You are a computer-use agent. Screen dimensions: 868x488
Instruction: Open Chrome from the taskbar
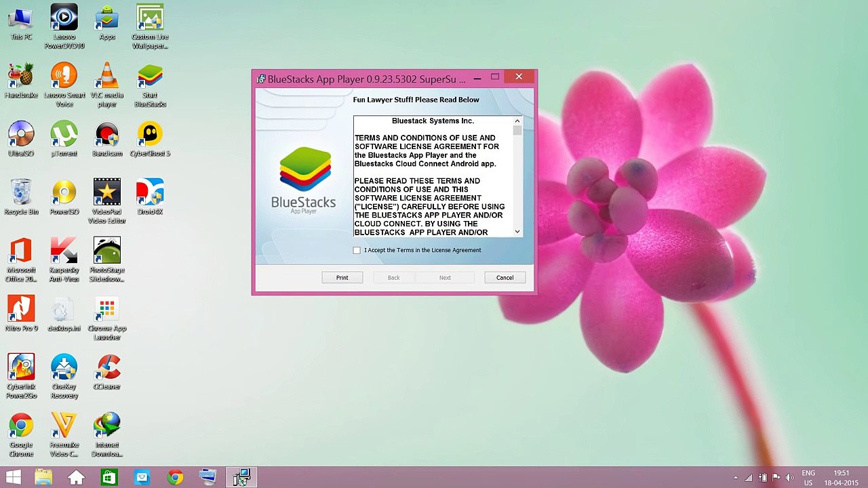coord(175,478)
